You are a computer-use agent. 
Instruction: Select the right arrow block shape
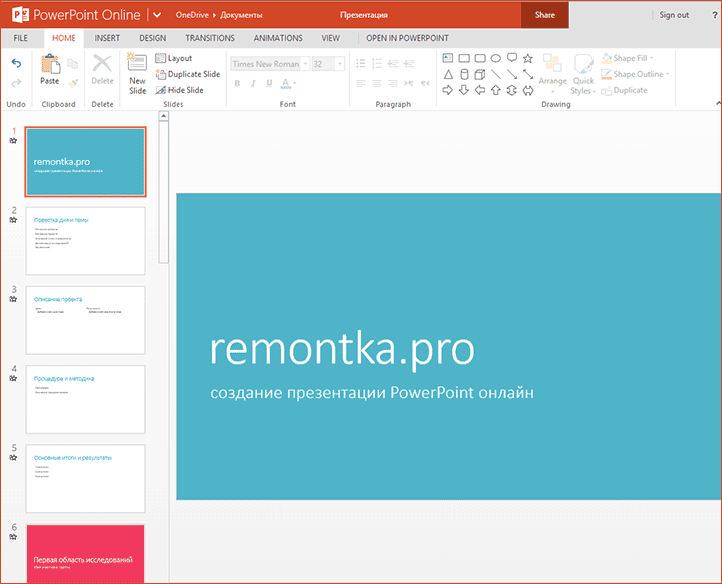pyautogui.click(x=448, y=90)
